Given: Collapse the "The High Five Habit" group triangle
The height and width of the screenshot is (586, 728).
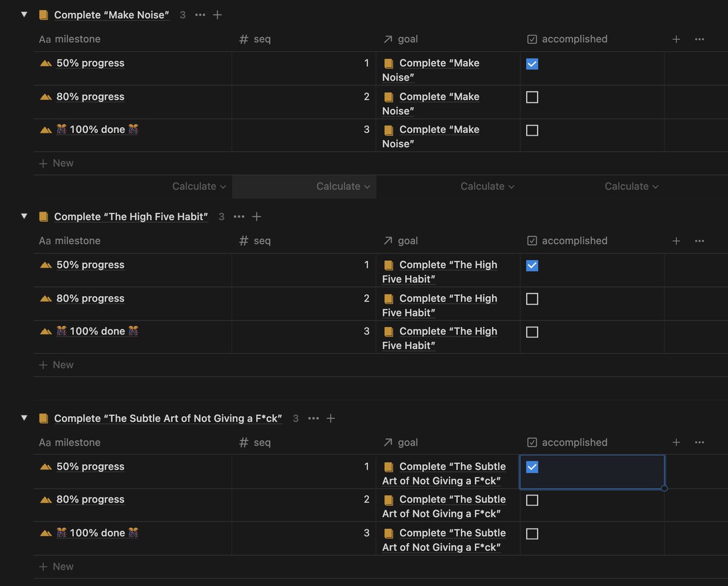Looking at the screenshot, I should coord(24,216).
